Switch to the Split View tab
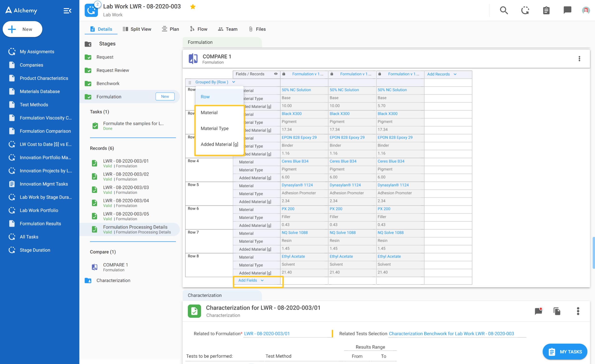 137,29
